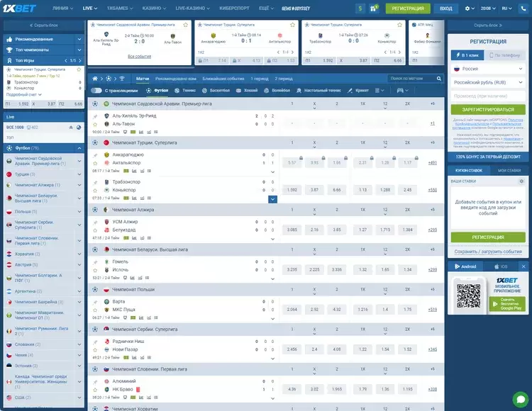Switch to Ближайшие события tab
The image size is (532, 411).
click(x=223, y=79)
